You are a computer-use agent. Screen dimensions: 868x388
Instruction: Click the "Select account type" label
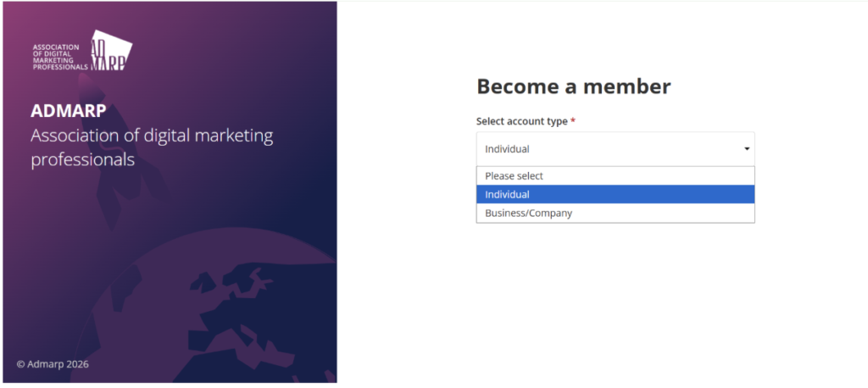[x=522, y=121]
